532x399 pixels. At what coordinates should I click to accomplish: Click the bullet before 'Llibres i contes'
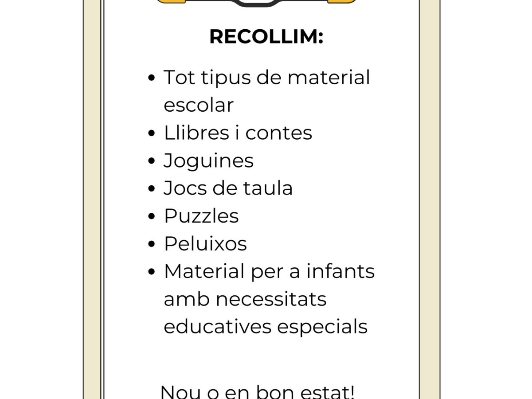pos(152,133)
